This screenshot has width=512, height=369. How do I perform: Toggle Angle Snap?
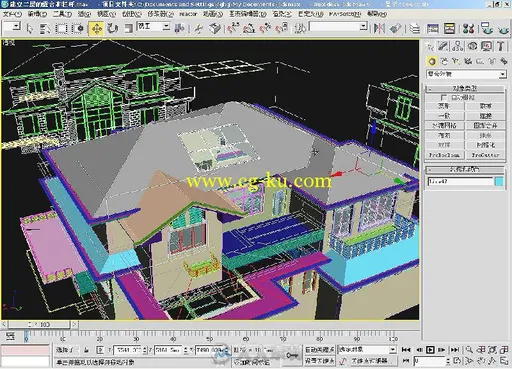[x=249, y=28]
